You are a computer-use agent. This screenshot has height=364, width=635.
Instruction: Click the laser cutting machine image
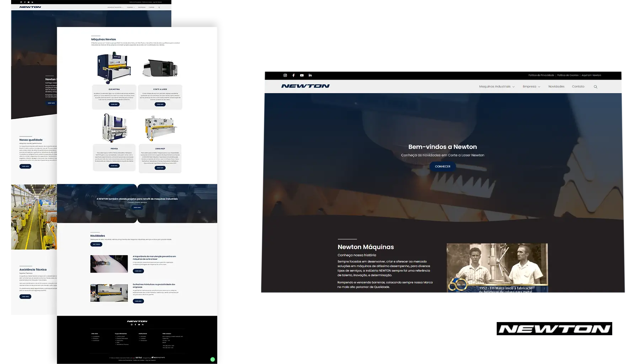(160, 68)
